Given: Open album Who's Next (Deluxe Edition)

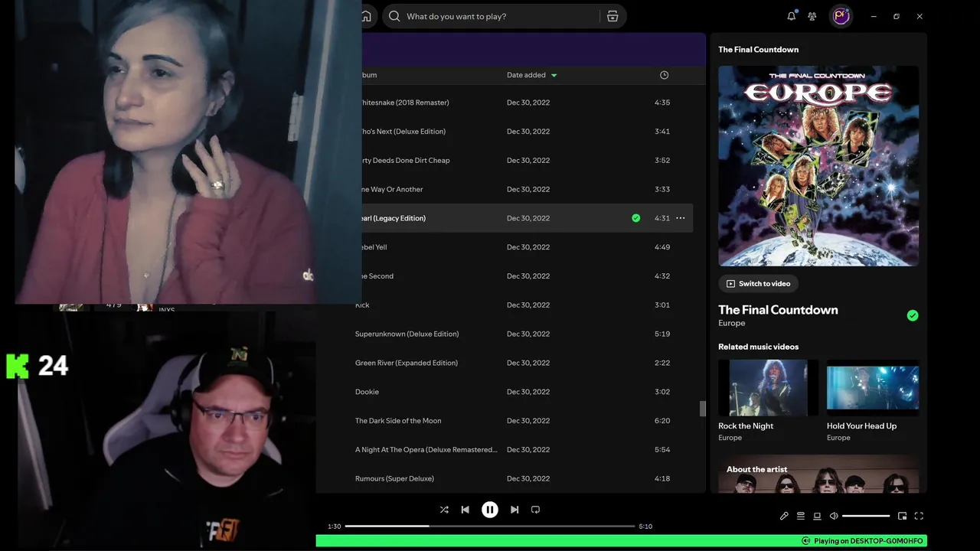Looking at the screenshot, I should 403,132.
